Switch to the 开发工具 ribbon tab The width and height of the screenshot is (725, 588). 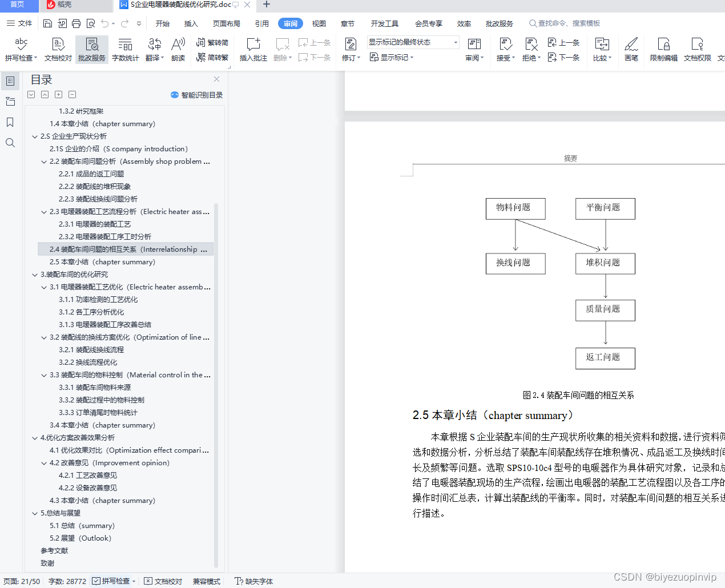pos(385,23)
